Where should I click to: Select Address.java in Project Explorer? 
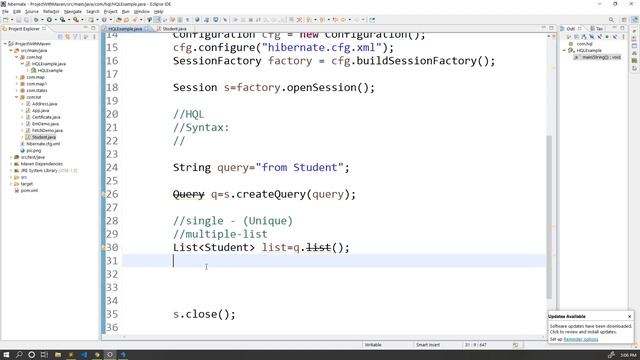point(44,104)
